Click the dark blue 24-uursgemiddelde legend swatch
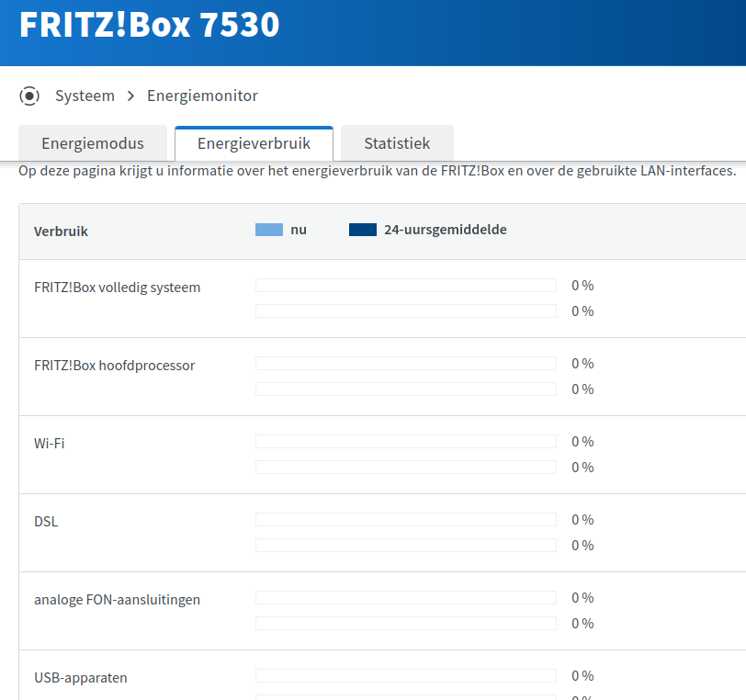746x700 pixels. pyautogui.click(x=363, y=230)
